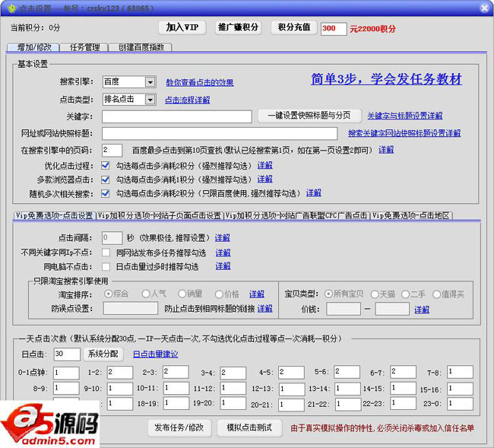This screenshot has width=494, height=448.
Task: Toggle the 优化点击过程 checkbox
Action: point(106,166)
